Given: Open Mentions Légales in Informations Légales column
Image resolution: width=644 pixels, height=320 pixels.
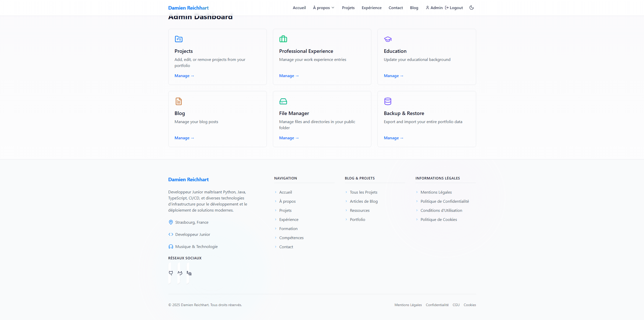Looking at the screenshot, I should [436, 192].
